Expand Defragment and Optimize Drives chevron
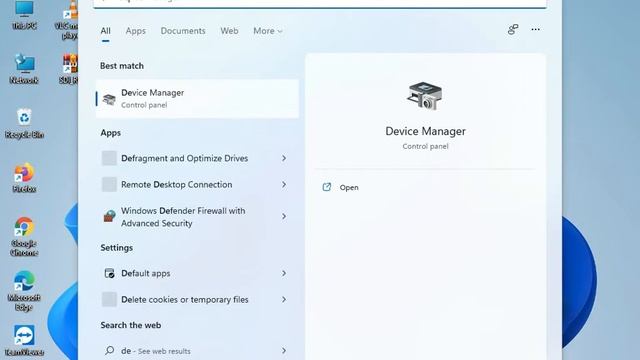 click(284, 158)
